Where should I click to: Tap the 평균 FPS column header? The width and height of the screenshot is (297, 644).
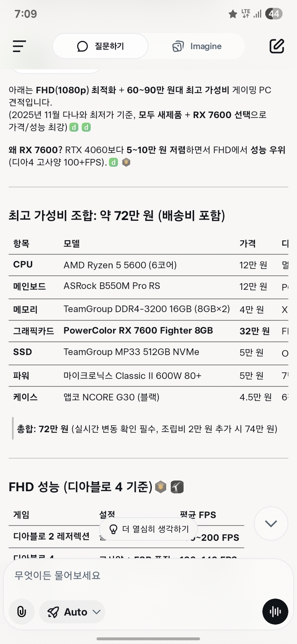click(x=198, y=515)
